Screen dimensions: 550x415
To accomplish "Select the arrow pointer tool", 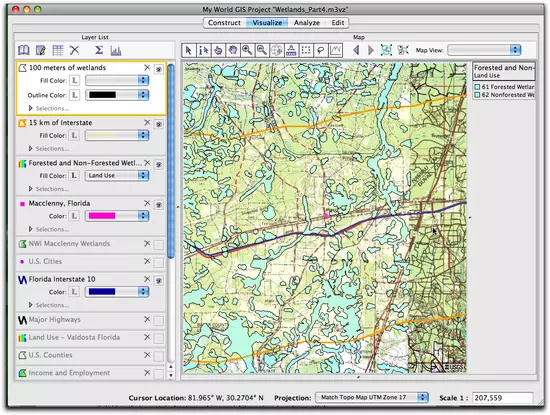I will pyautogui.click(x=188, y=51).
